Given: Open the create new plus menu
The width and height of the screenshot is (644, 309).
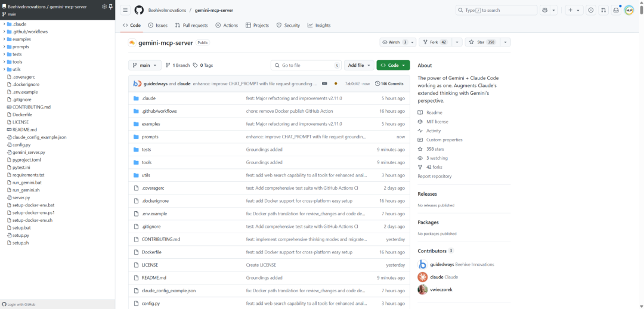Looking at the screenshot, I should 574,10.
